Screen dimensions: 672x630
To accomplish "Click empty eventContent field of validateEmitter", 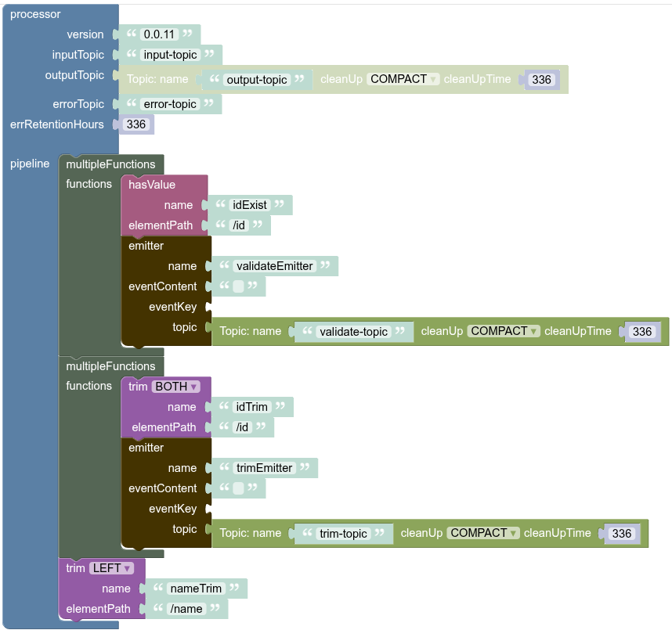I will 238,286.
